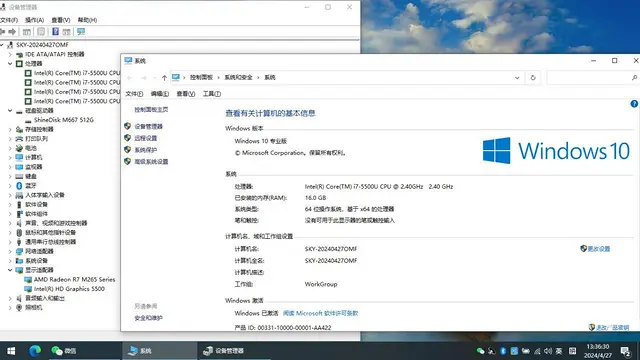Viewport: 640px width, 360px height.
Task: Click the refresh icon beside the address bar
Action: tap(533, 78)
